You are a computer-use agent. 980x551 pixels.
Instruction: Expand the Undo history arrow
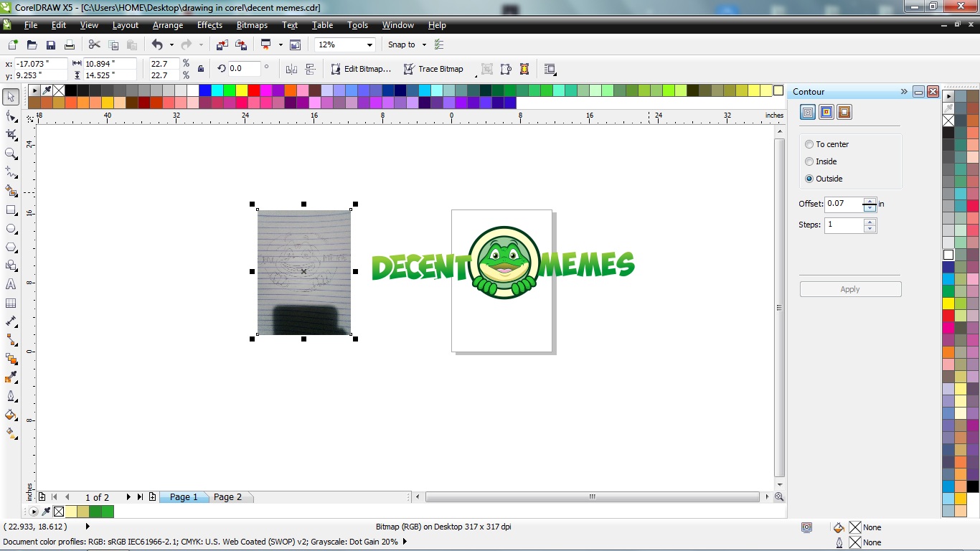171,44
